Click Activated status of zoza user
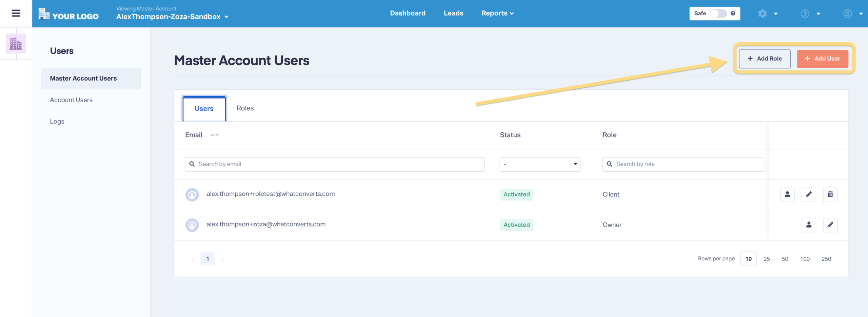Screen dimensions: 868x317 (x=516, y=225)
